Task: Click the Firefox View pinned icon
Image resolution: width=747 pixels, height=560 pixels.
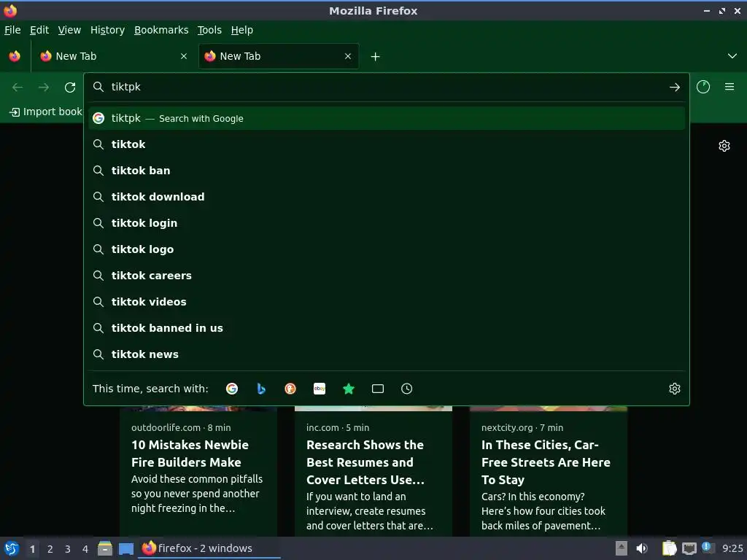Action: tap(15, 56)
